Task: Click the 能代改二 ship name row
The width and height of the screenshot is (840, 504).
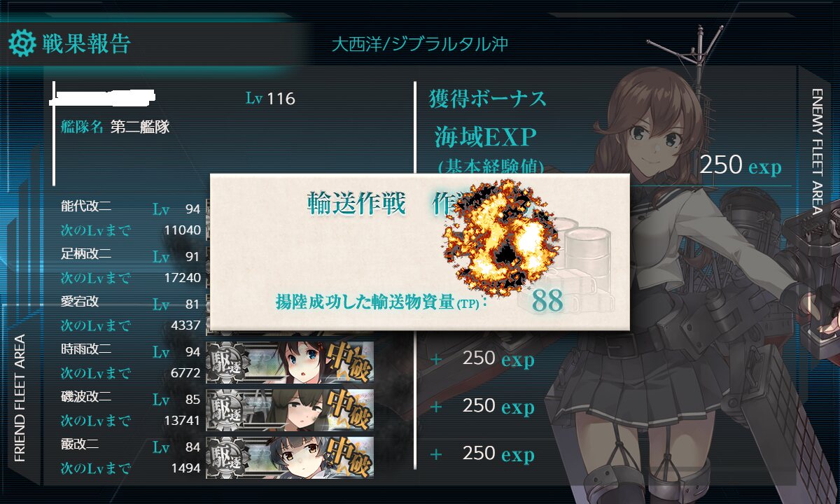Action: pyautogui.click(x=131, y=208)
